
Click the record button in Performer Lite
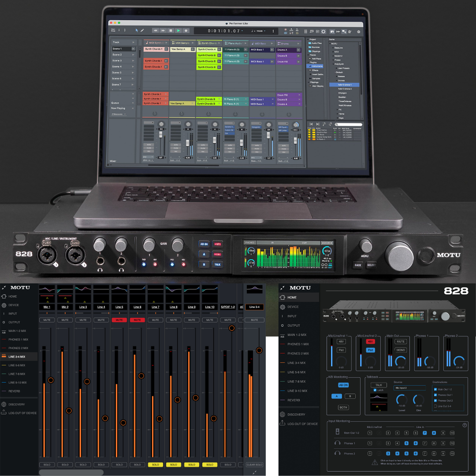[186, 31]
